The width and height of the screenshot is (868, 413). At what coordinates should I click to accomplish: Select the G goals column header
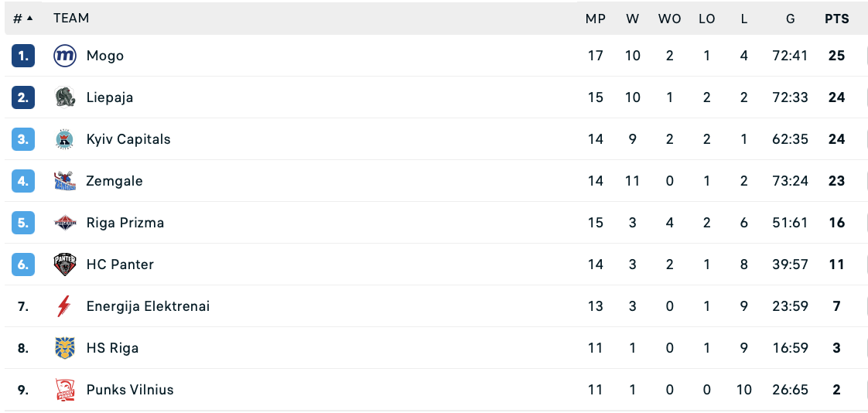click(x=790, y=19)
